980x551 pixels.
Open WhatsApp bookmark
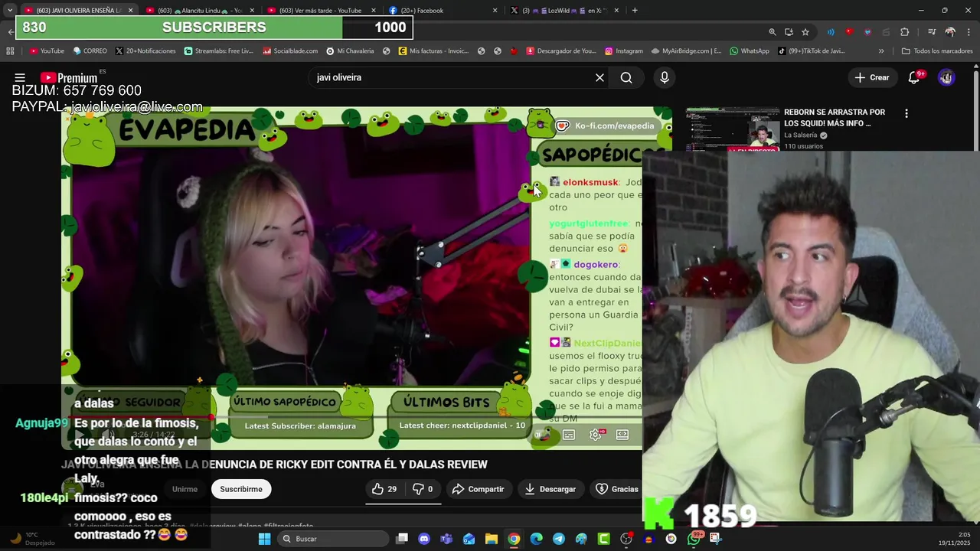point(750,51)
